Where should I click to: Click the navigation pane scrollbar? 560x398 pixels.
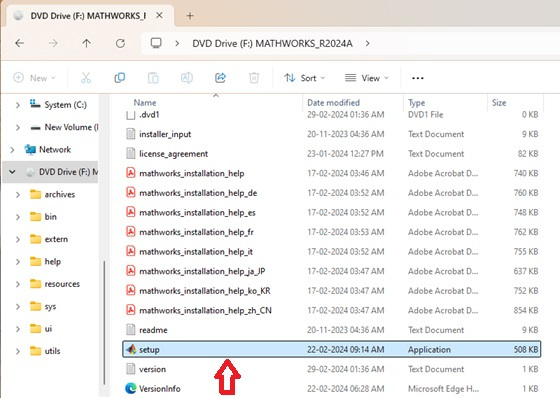click(104, 323)
